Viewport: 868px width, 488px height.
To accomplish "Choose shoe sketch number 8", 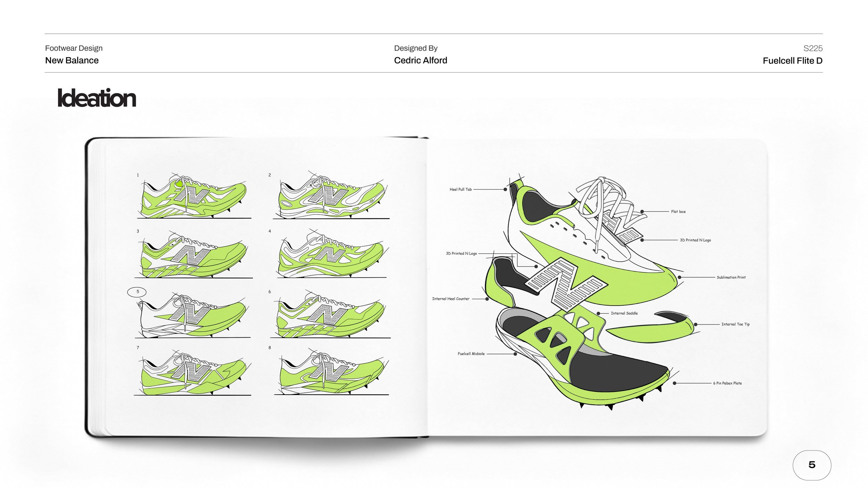I will [x=331, y=373].
